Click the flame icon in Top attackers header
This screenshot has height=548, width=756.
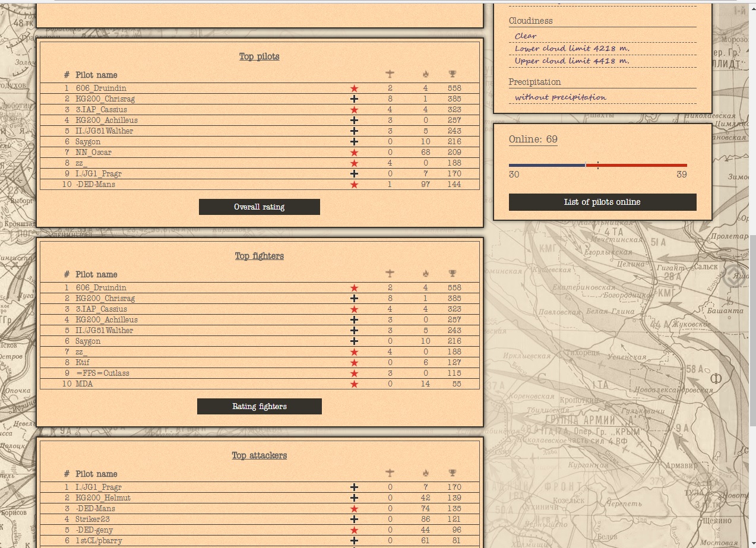(425, 473)
